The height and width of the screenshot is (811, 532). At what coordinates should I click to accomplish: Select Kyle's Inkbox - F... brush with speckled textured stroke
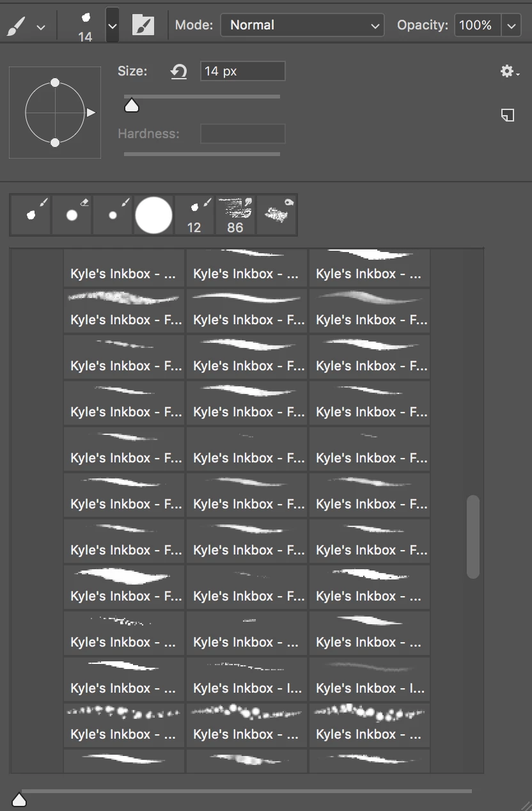(124, 311)
